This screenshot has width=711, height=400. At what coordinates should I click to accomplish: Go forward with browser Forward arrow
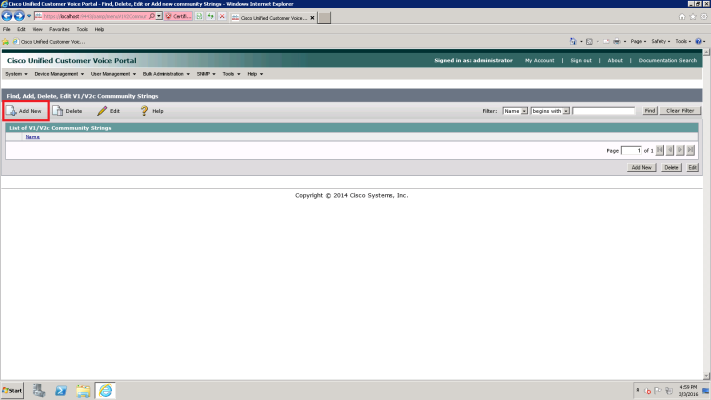coord(19,16)
